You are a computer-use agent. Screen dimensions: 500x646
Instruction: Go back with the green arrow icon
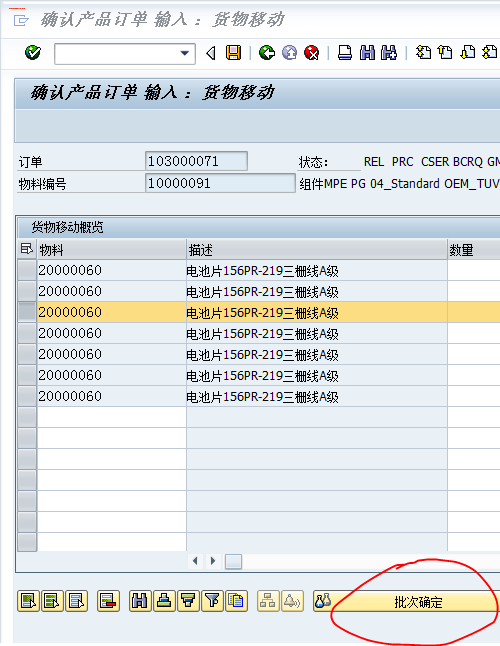[x=267, y=53]
